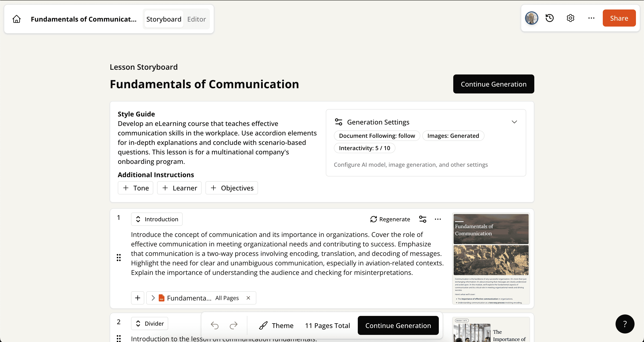Open the settings gear in top bar

tap(570, 18)
